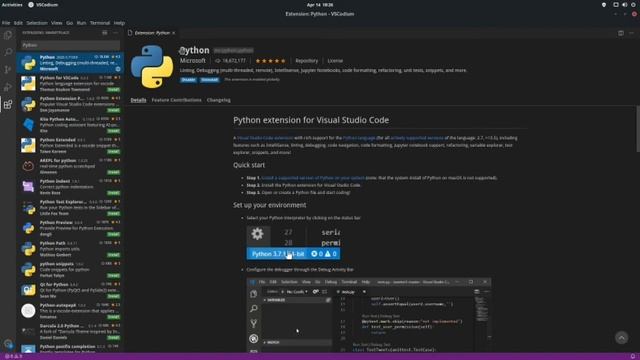The image size is (640, 360).
Task: Install Python Preview extension
Action: pyautogui.click(x=113, y=234)
